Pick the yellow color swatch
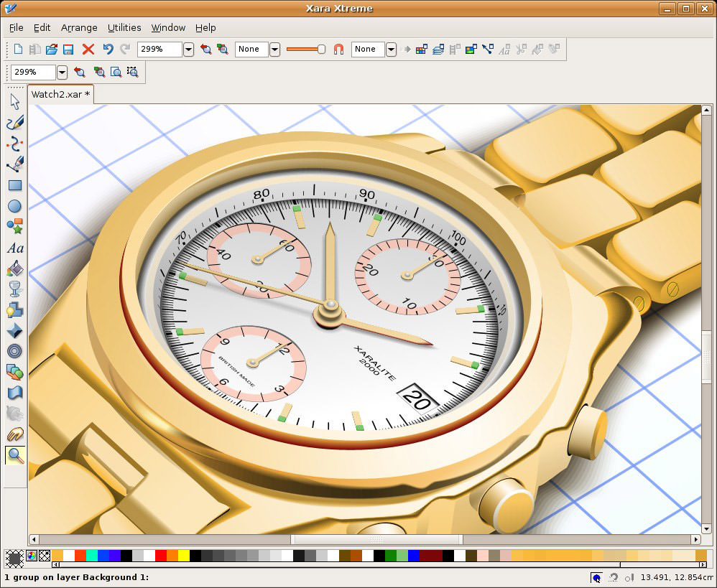The height and width of the screenshot is (588, 717). pos(183,556)
